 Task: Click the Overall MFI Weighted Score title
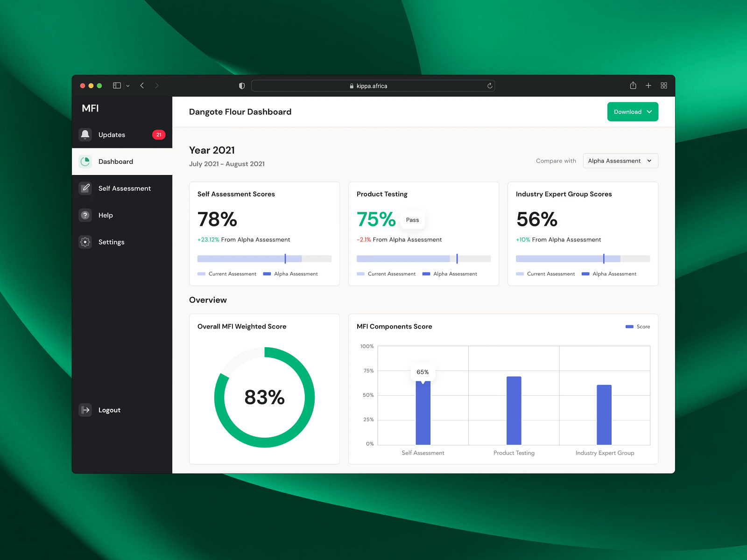242,327
